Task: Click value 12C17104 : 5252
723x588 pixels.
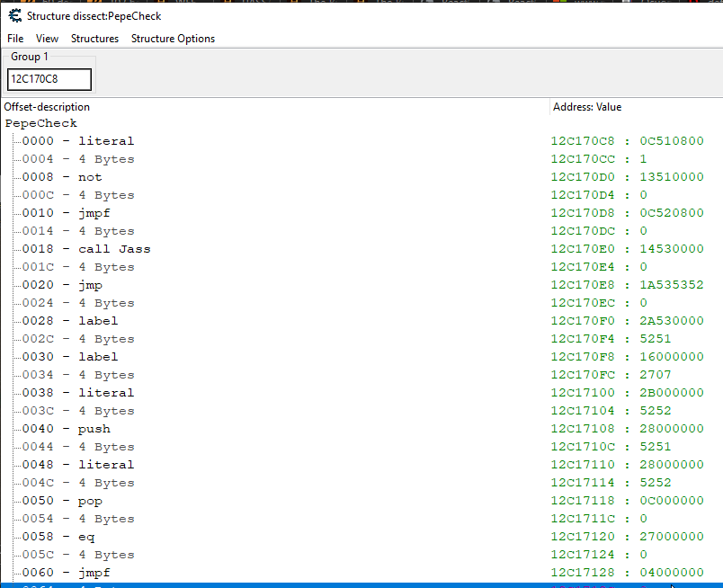Action: pyautogui.click(x=611, y=411)
